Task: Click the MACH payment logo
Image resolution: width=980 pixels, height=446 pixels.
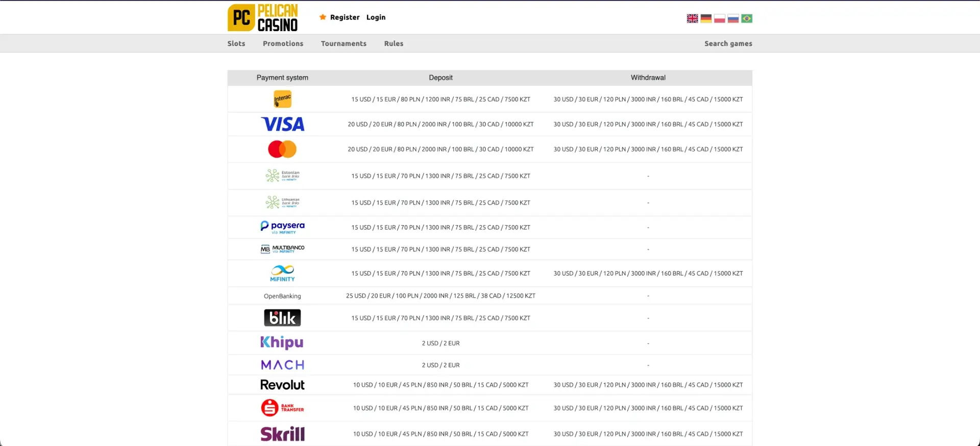Action: pyautogui.click(x=282, y=365)
